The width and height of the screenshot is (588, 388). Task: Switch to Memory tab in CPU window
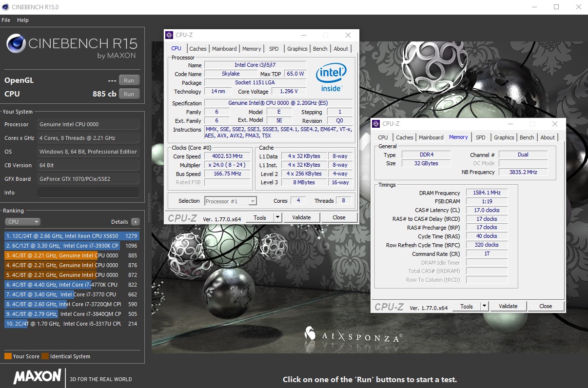coord(252,49)
